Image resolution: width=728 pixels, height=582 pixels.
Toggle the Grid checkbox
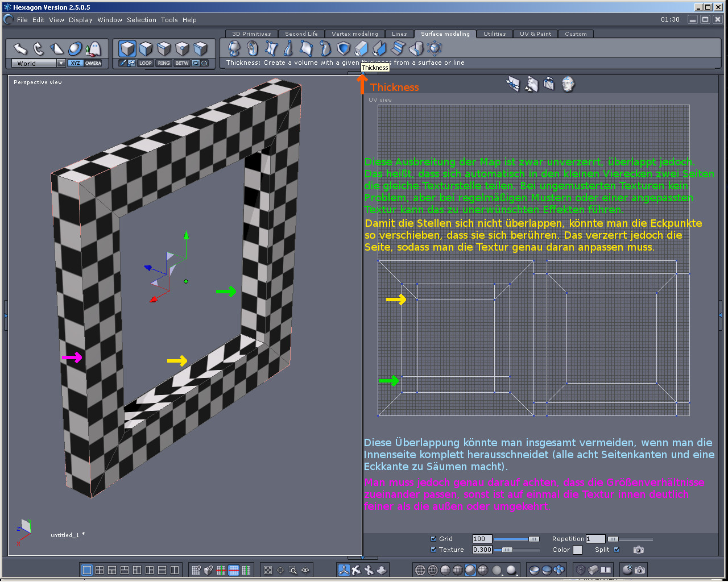[433, 539]
